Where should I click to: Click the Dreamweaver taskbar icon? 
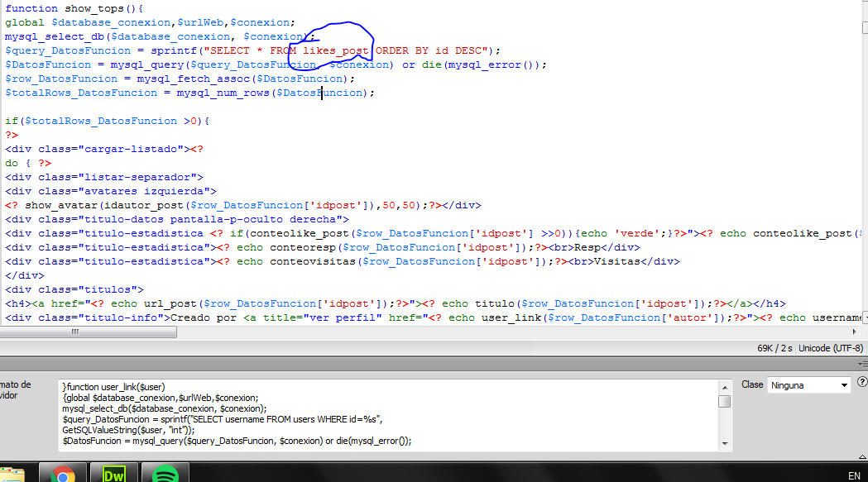tap(113, 475)
